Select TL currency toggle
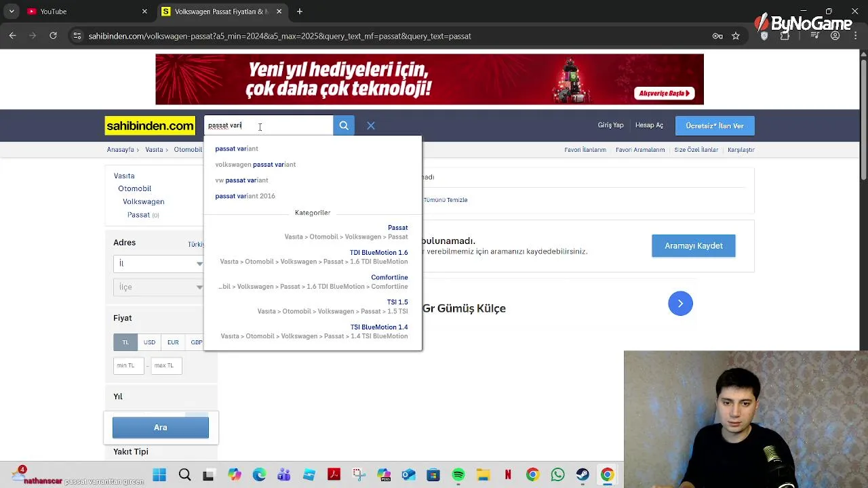This screenshot has height=488, width=868. coord(125,342)
